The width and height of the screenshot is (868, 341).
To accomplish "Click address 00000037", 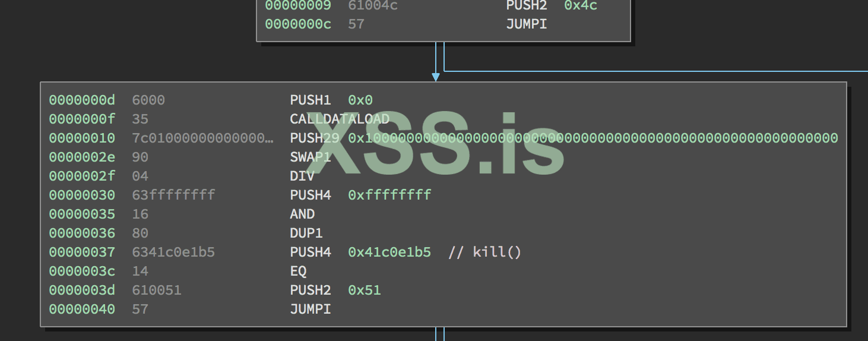I will click(x=82, y=252).
